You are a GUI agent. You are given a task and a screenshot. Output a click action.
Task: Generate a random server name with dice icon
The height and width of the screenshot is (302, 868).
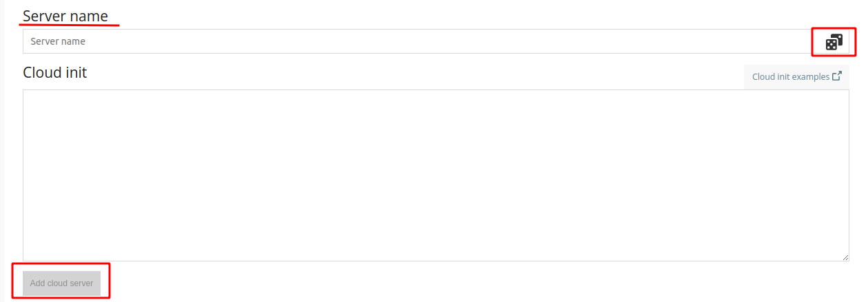pyautogui.click(x=834, y=42)
